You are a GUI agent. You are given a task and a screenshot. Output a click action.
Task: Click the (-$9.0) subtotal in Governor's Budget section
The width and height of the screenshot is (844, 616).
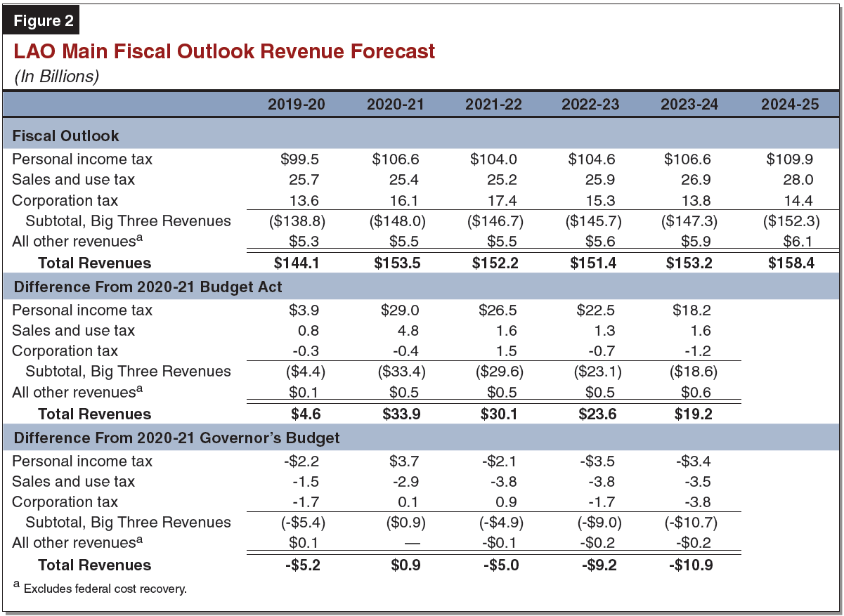click(x=594, y=523)
